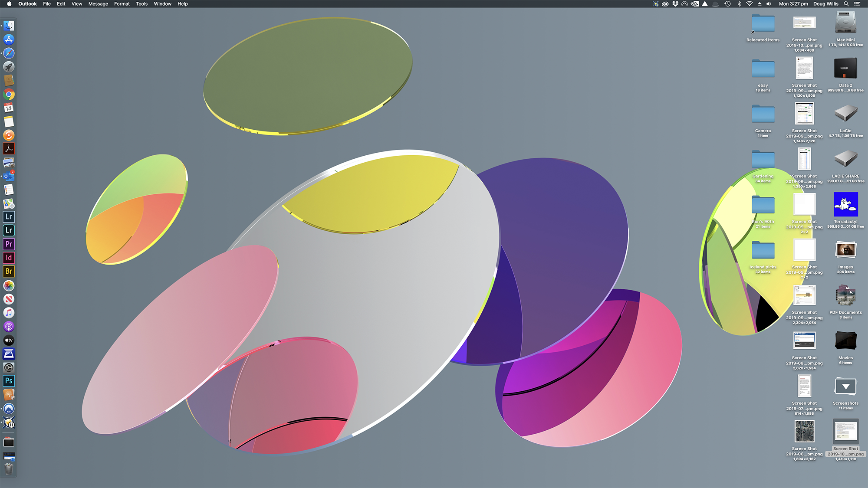Open the Photos app in the Dock

coord(9,285)
